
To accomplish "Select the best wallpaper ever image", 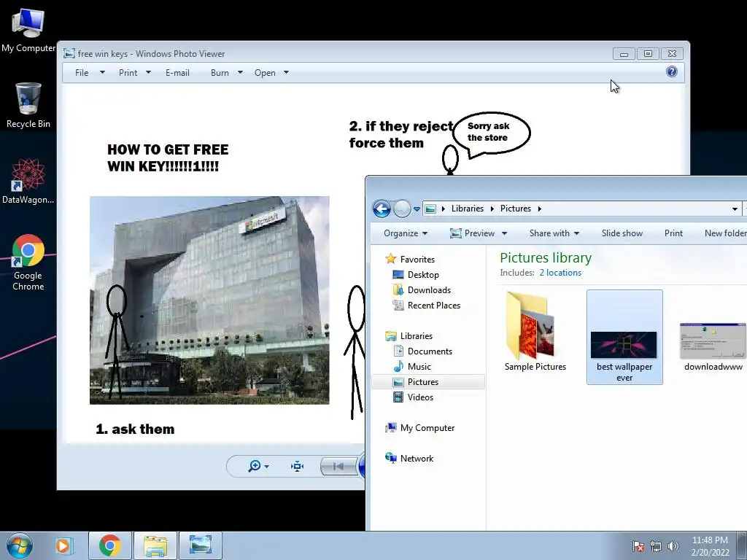I will [624, 337].
